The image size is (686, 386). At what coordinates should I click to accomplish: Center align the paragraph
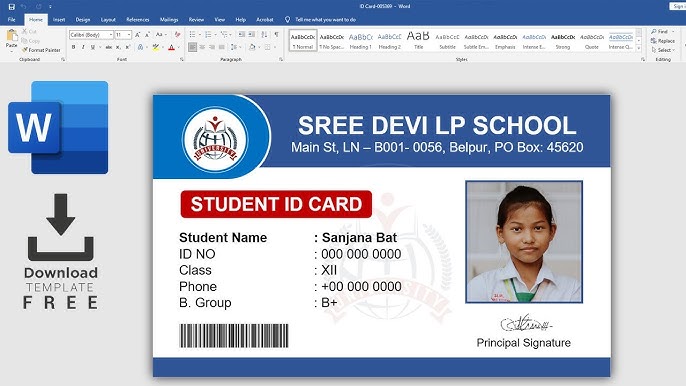pos(202,47)
